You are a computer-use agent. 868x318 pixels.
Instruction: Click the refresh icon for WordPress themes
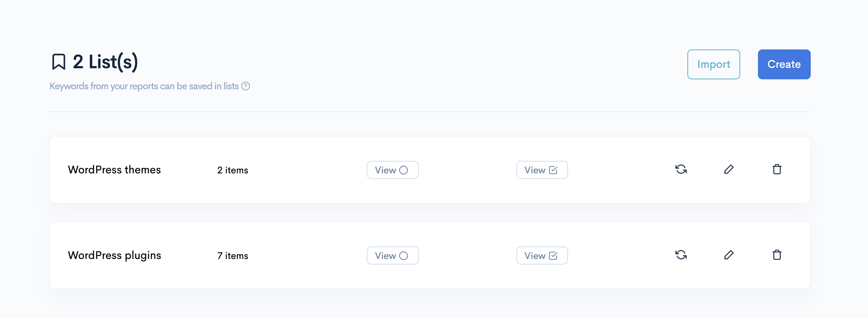[x=681, y=169]
